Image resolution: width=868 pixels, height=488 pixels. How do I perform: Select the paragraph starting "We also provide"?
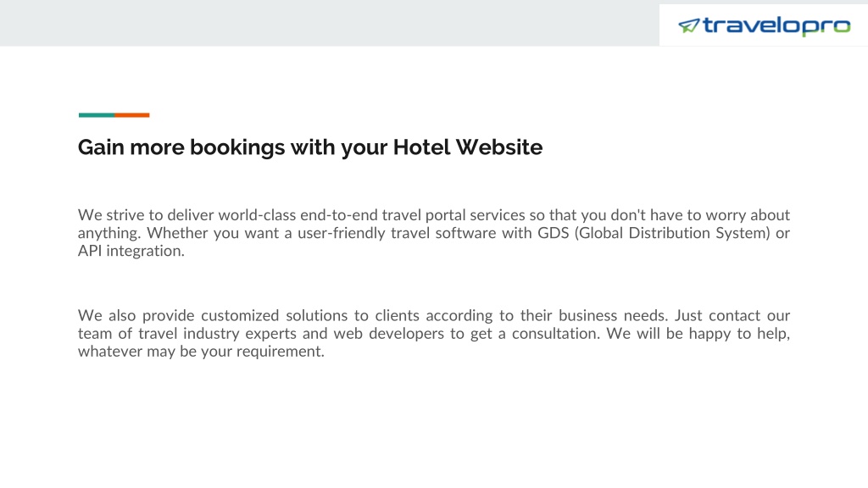pos(434,333)
